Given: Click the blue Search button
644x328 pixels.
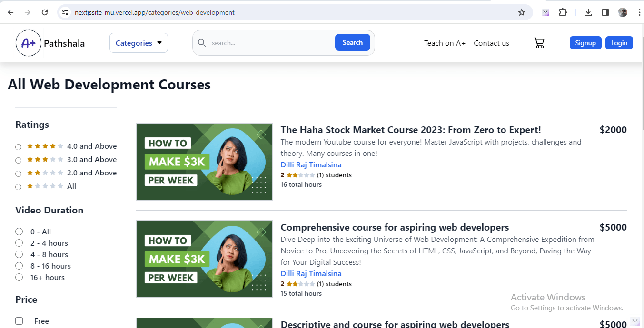Looking at the screenshot, I should pos(353,42).
